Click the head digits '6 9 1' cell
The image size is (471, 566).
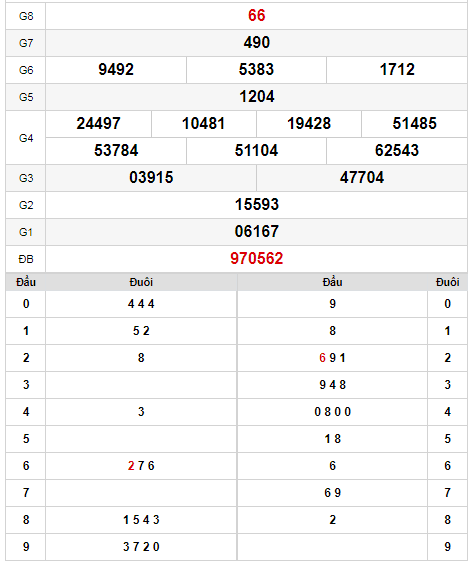point(332,358)
